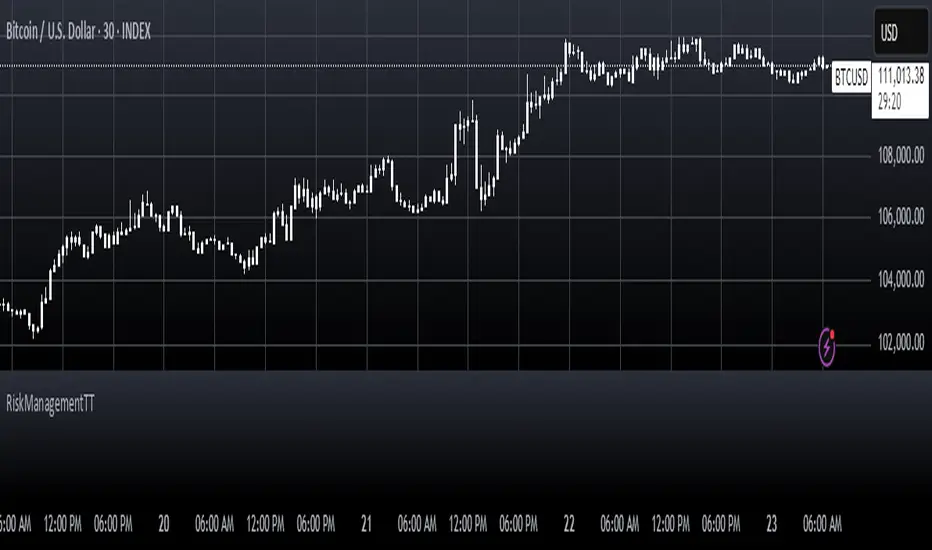
Task: Click the 102,000.00 price axis label
Action: (x=901, y=342)
